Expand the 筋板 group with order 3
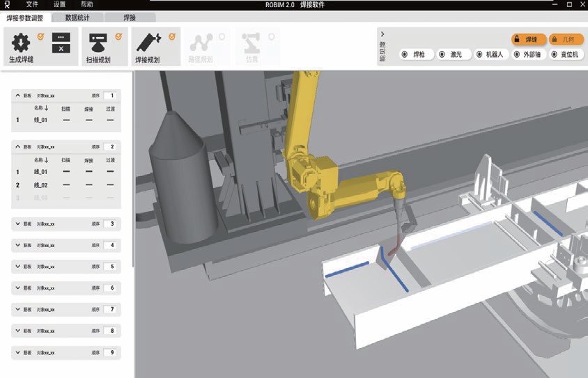The image size is (588, 378). [x=18, y=224]
